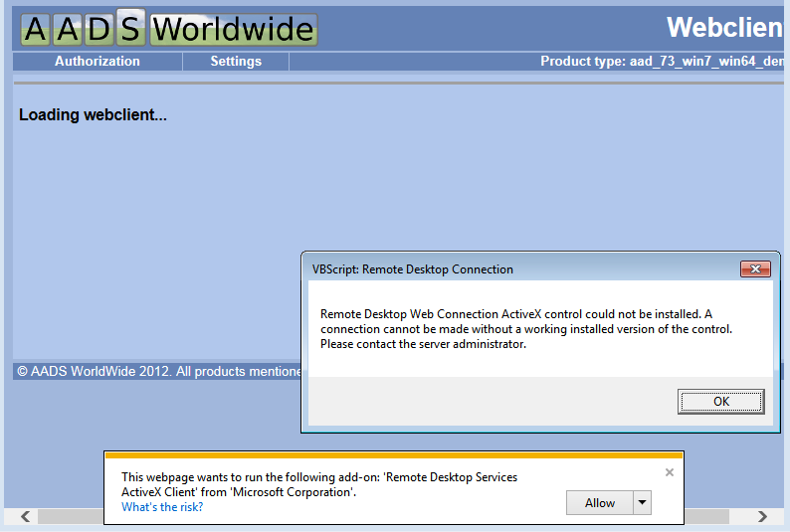790x532 pixels.
Task: Click the AADS WorldWide 2012 copyright footer
Action: pyautogui.click(x=157, y=372)
